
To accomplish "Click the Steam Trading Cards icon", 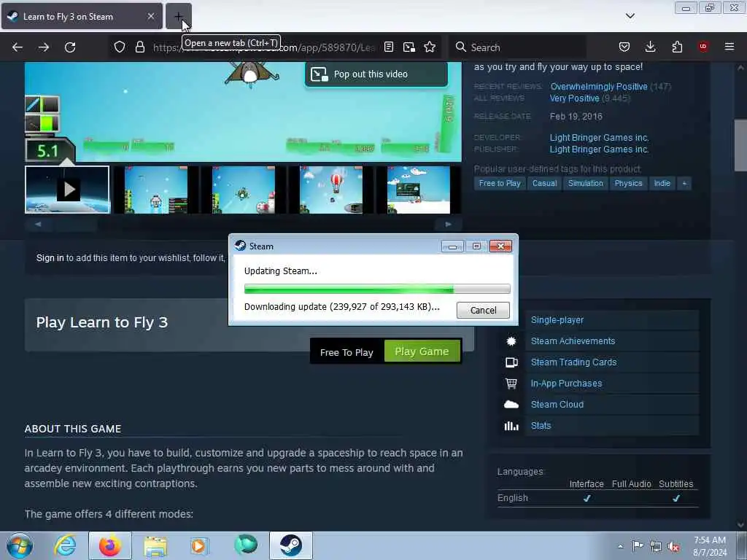I will tap(511, 362).
